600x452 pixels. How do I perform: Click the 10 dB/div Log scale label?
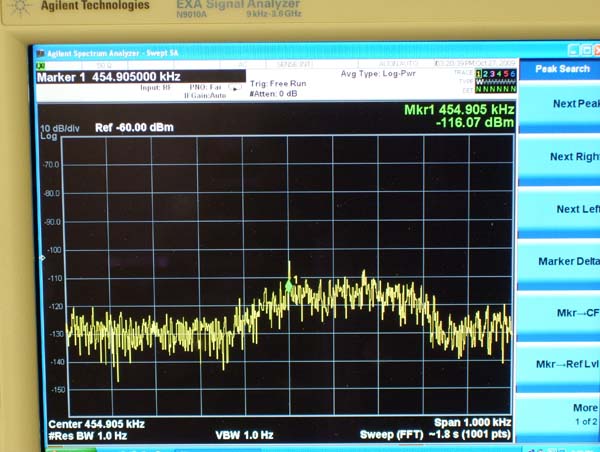click(59, 132)
